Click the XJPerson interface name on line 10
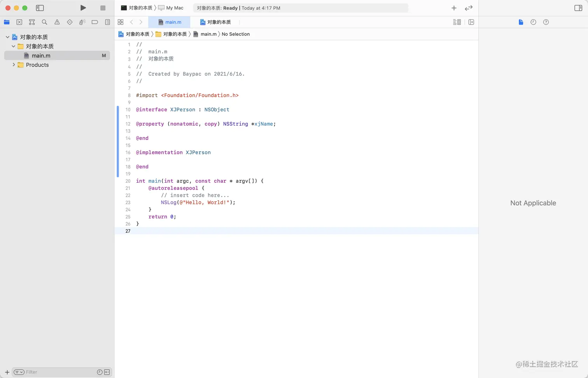Viewport: 588px width, 378px height. (183, 110)
